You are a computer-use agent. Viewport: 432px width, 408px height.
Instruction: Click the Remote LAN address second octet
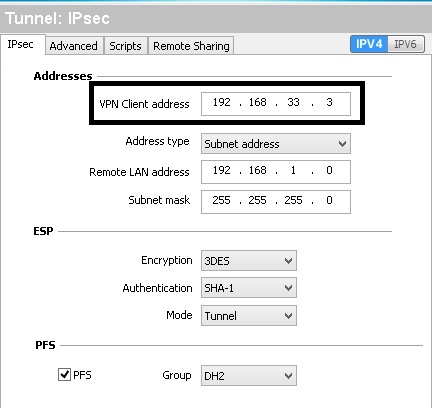[257, 171]
